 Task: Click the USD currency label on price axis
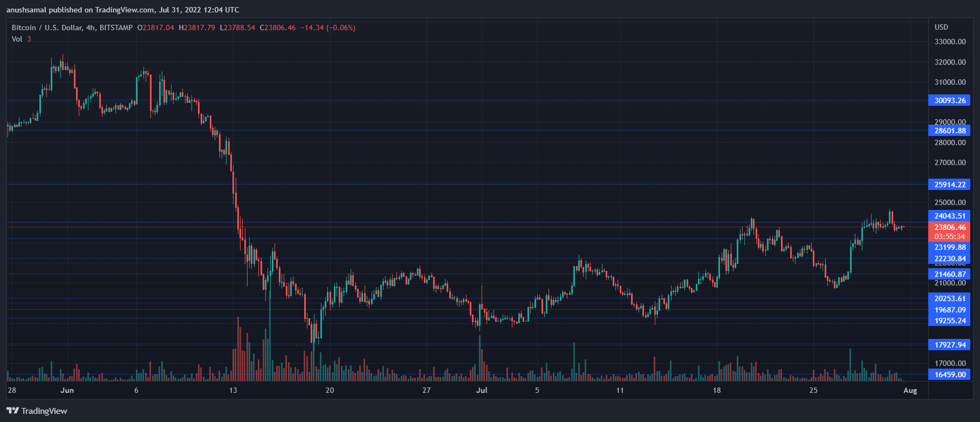coord(941,27)
